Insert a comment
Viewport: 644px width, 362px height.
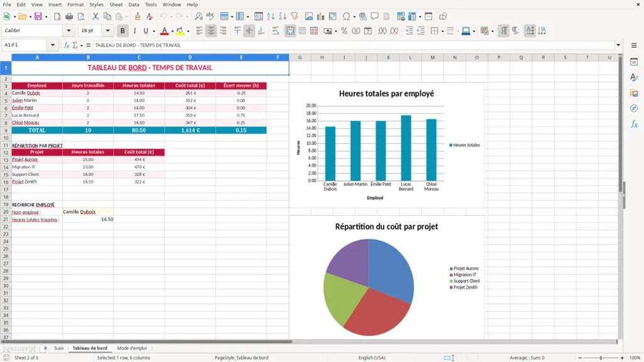click(375, 16)
